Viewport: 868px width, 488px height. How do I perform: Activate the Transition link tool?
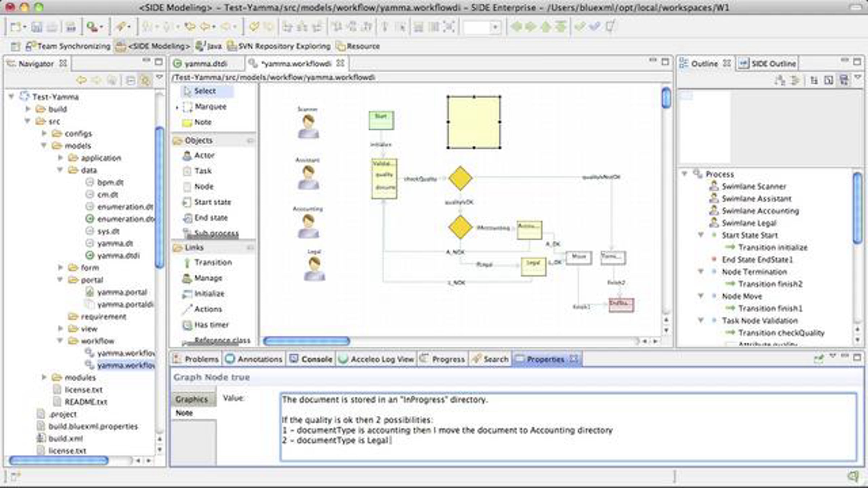pos(213,262)
